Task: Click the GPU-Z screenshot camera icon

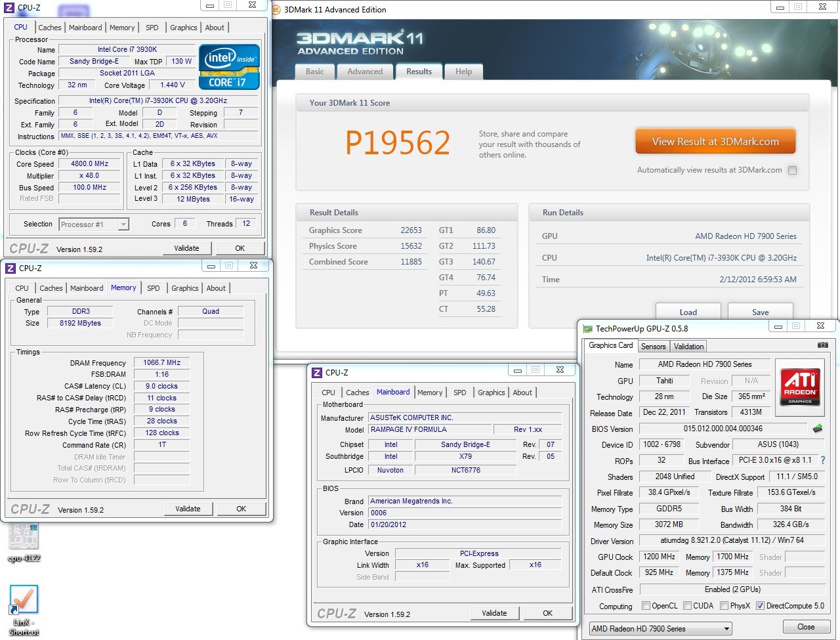Action: tap(822, 345)
